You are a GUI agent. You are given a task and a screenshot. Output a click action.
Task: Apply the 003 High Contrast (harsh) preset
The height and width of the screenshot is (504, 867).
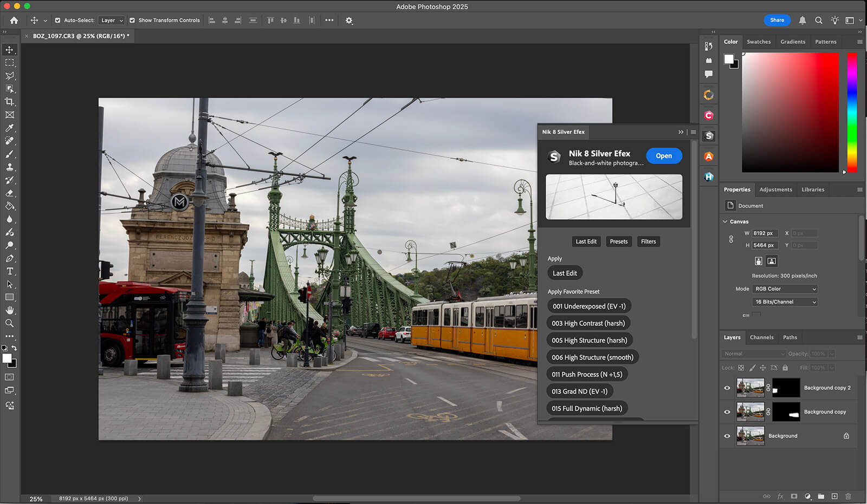click(588, 323)
